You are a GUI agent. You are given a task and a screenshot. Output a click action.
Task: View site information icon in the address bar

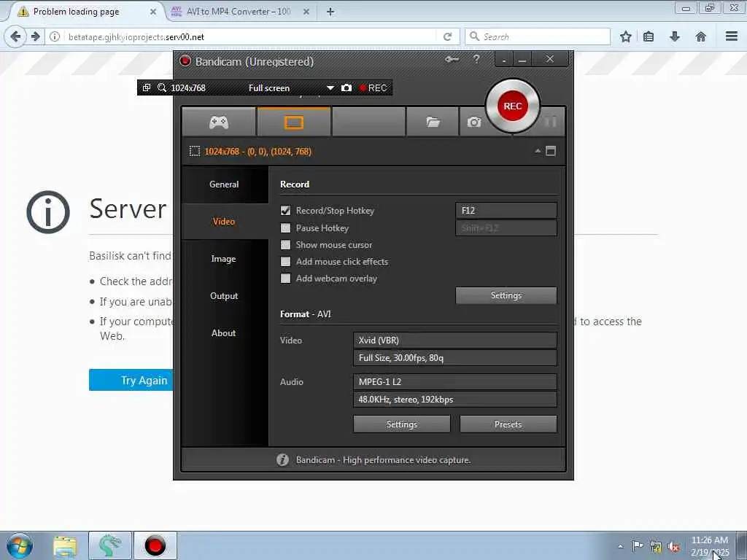[x=55, y=36]
